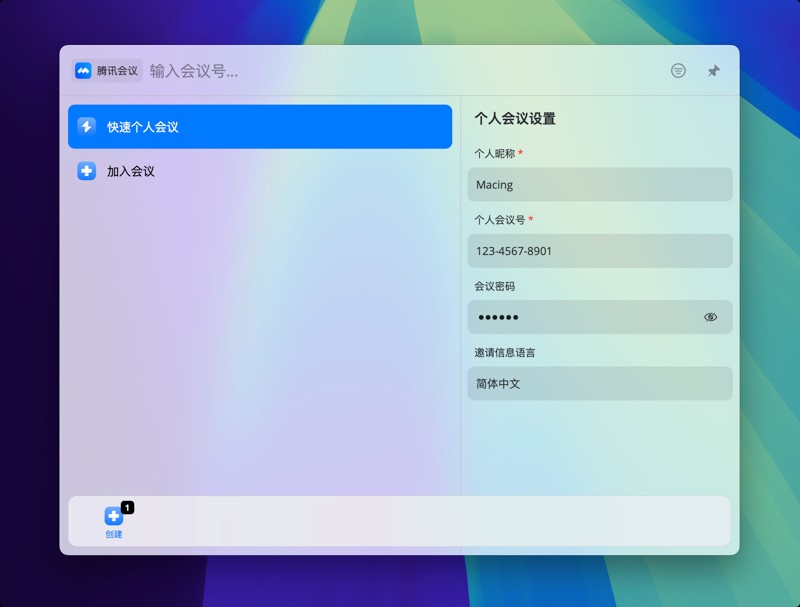Click the 创建 label in the action bar

point(113,534)
